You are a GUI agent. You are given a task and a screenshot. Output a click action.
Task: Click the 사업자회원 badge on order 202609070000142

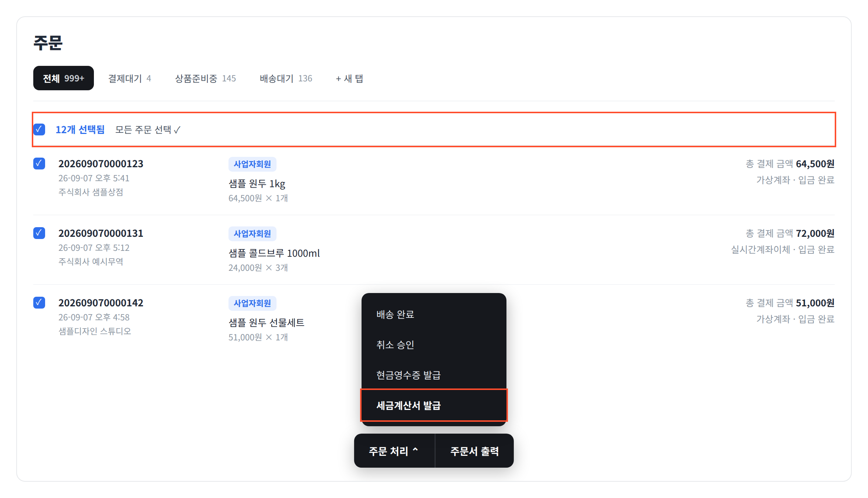pos(252,303)
